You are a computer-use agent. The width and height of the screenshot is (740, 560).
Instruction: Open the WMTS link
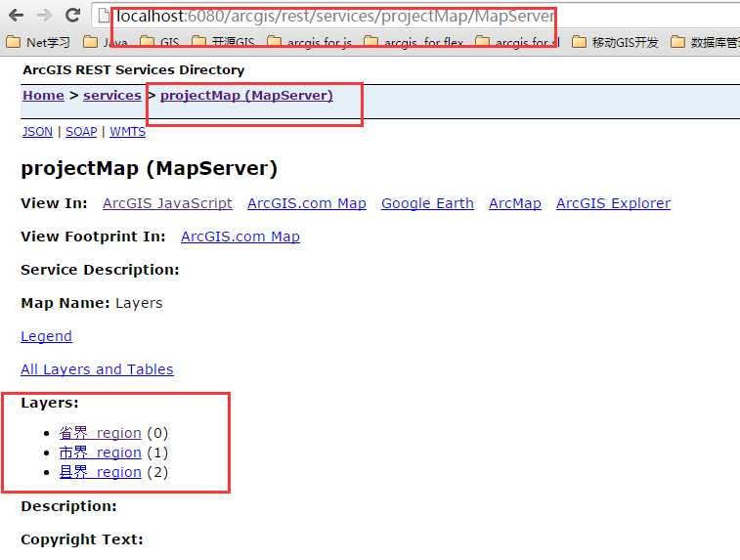(x=127, y=132)
